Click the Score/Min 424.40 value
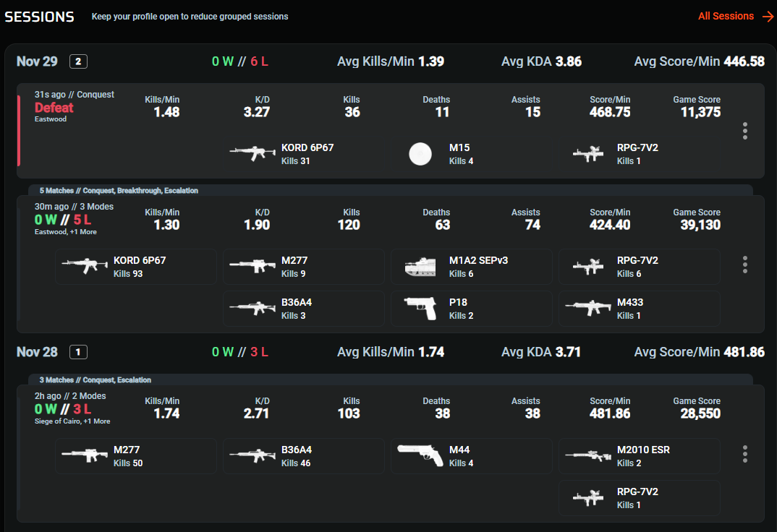 [610, 226]
